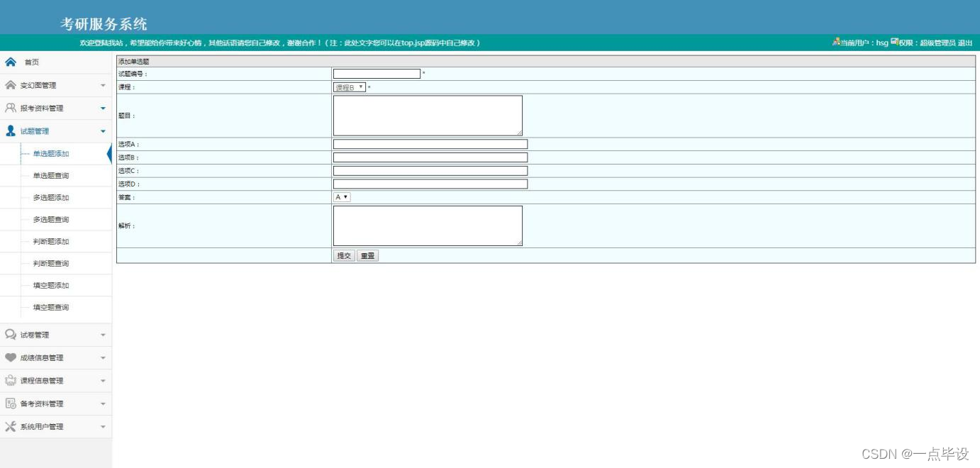
Task: Focus the 选项C input field
Action: [430, 171]
